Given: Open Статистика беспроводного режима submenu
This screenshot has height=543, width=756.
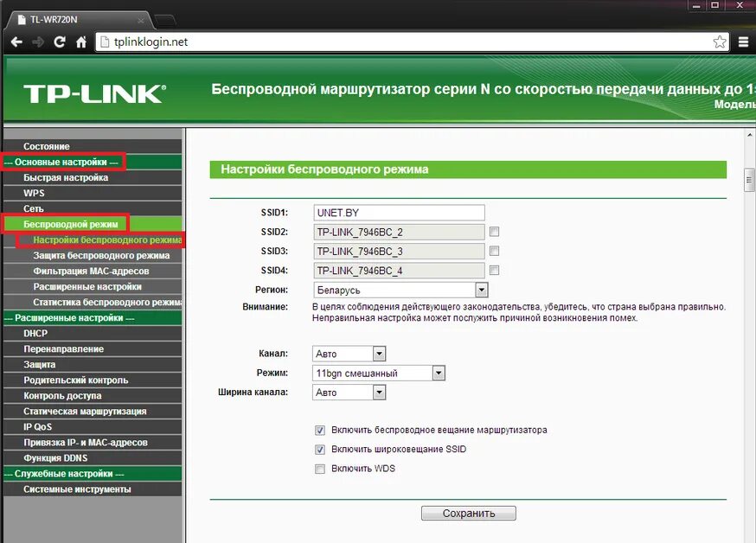Looking at the screenshot, I should click(93, 302).
